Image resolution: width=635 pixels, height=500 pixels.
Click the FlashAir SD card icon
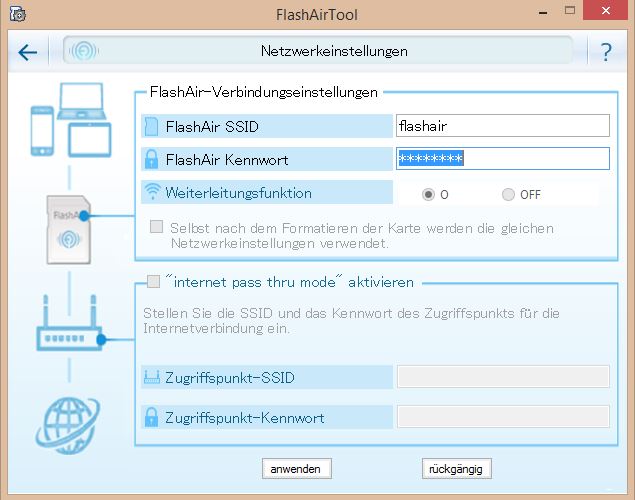[x=68, y=226]
